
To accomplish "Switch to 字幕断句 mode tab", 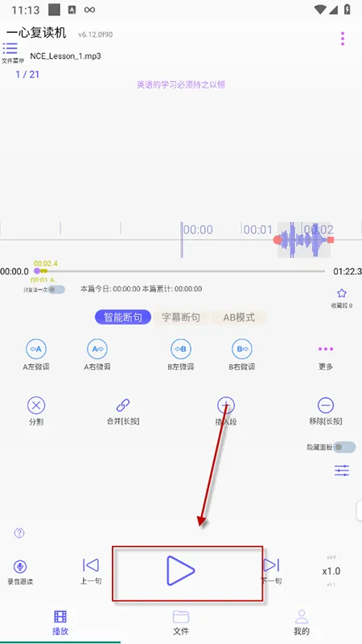I will click(181, 318).
